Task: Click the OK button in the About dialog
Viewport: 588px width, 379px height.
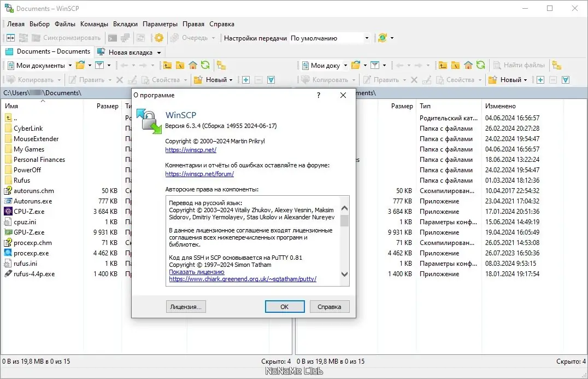Action: pos(285,306)
